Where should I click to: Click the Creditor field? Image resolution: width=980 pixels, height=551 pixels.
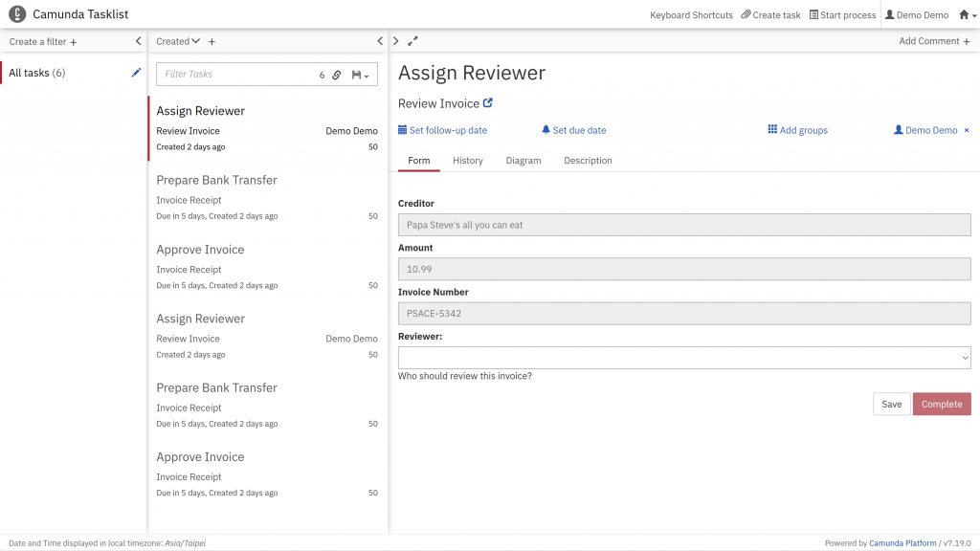click(684, 225)
